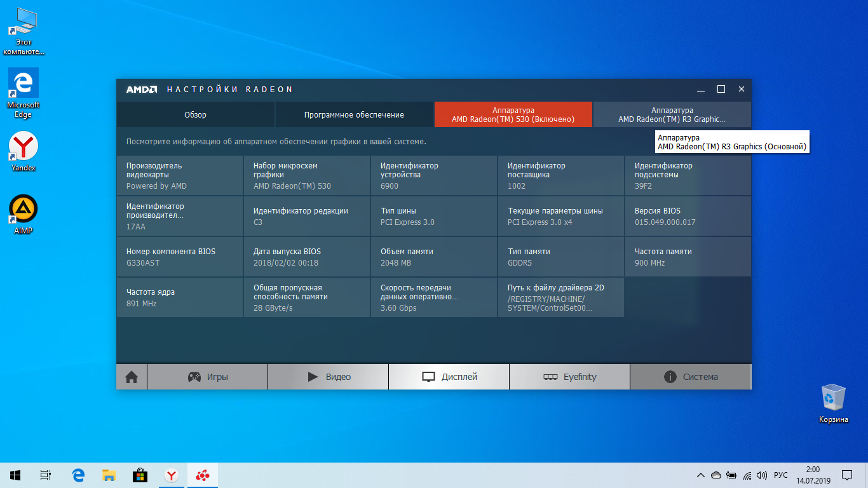The height and width of the screenshot is (488, 868).
Task: Open the Дисплей section
Action: pyautogui.click(x=449, y=377)
